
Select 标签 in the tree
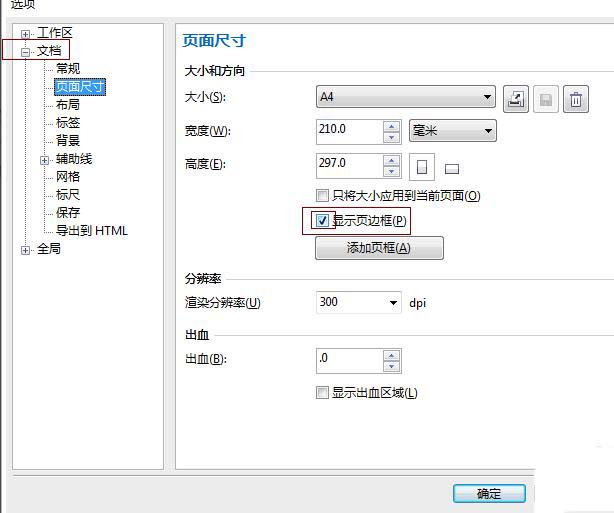click(68, 123)
